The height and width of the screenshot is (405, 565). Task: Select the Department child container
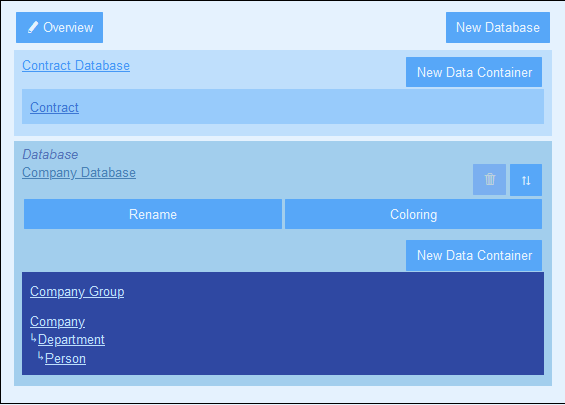[71, 339]
